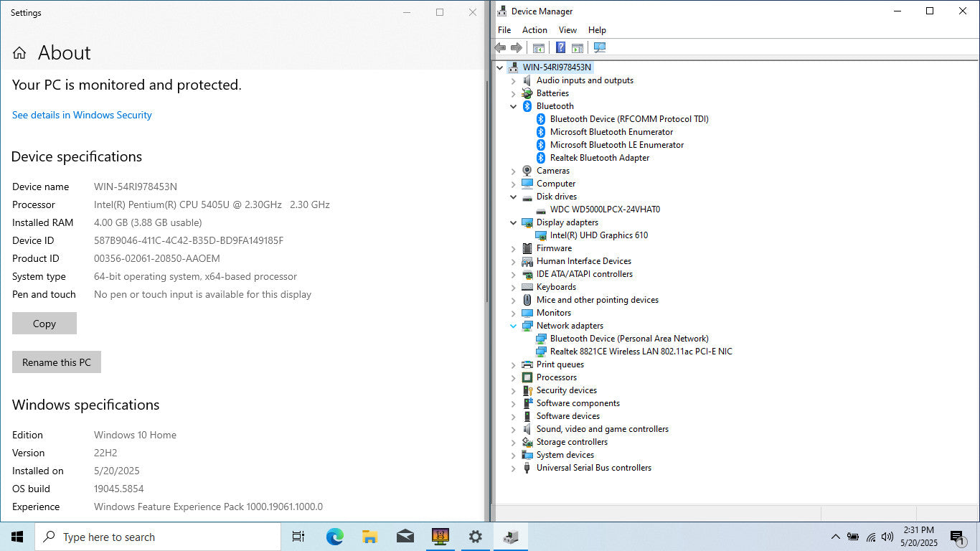Click the Home icon in Settings
Image resolution: width=980 pixels, height=551 pixels.
[x=20, y=52]
